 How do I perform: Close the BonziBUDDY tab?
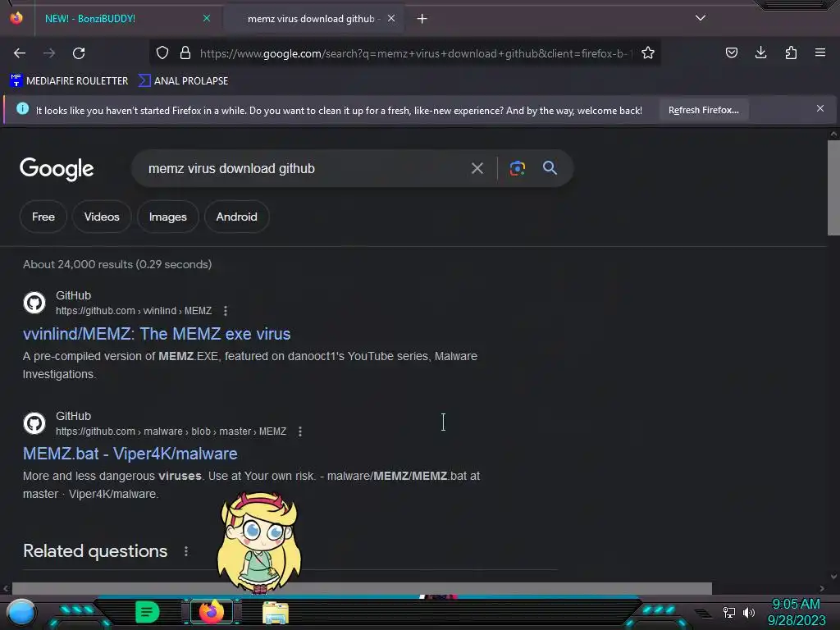click(207, 19)
